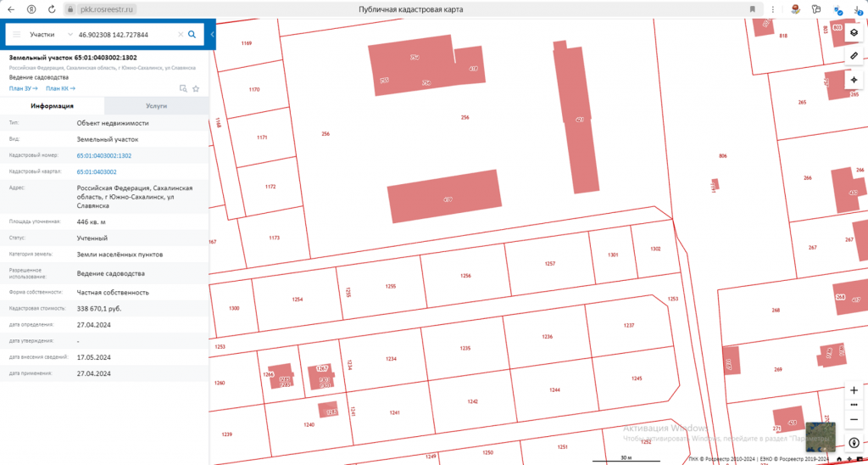This screenshot has width=868, height=465.
Task: Click parcel label 1300 on the map
Action: tap(234, 308)
